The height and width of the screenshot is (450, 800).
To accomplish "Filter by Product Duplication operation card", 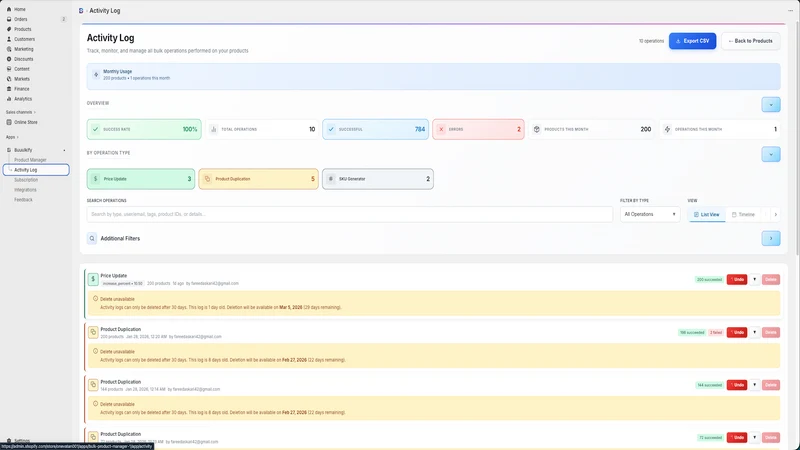I will click(x=259, y=179).
